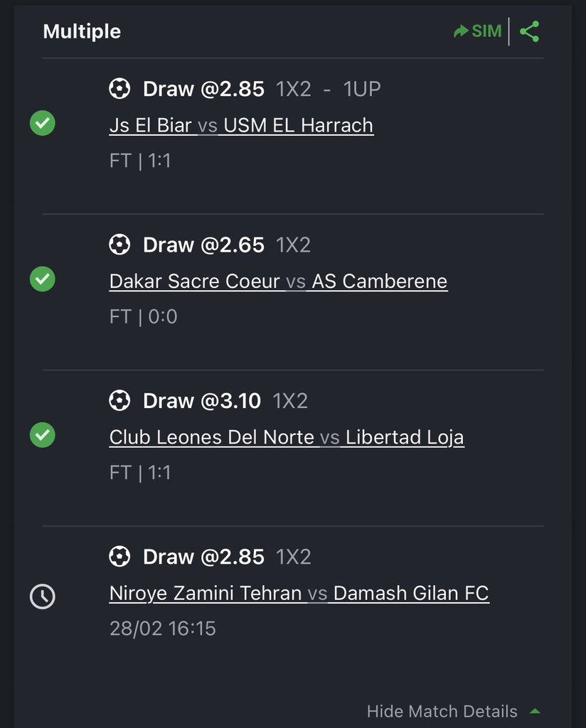
Task: Tap the Multiple bet heading
Action: (x=82, y=31)
